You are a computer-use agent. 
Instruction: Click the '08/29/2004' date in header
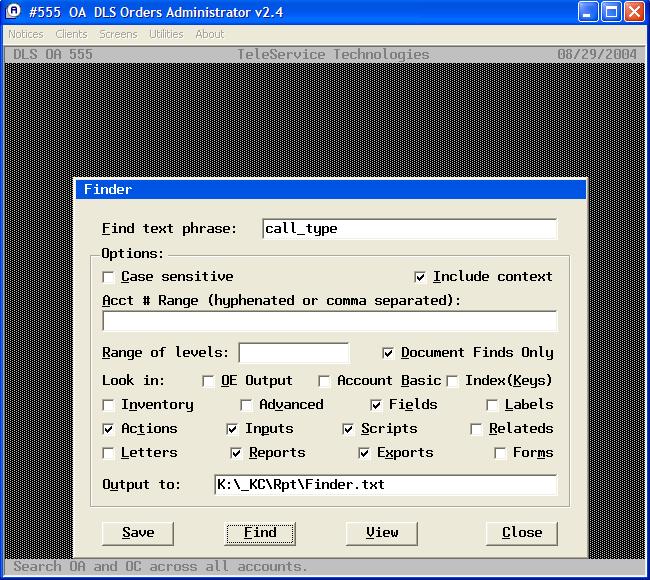(x=597, y=54)
